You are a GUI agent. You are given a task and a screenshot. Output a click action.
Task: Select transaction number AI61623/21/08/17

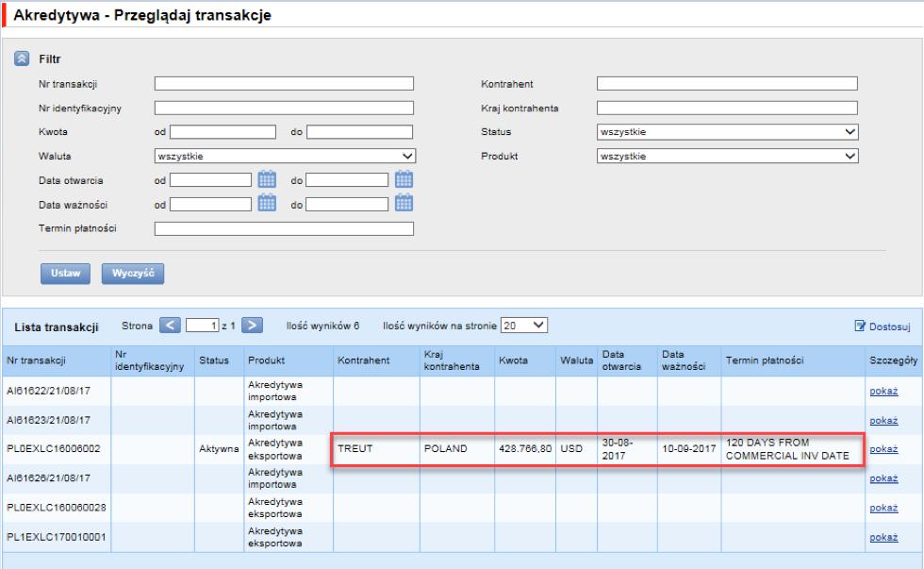click(48, 421)
